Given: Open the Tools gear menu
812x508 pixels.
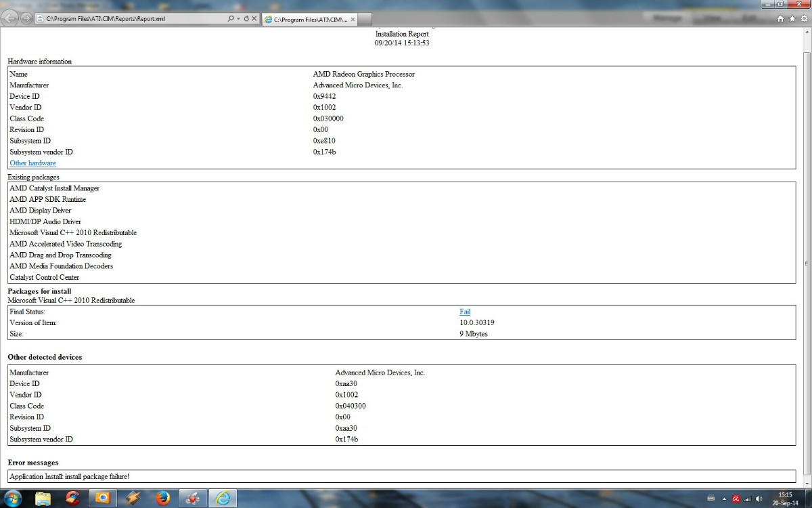Looking at the screenshot, I should (803, 19).
